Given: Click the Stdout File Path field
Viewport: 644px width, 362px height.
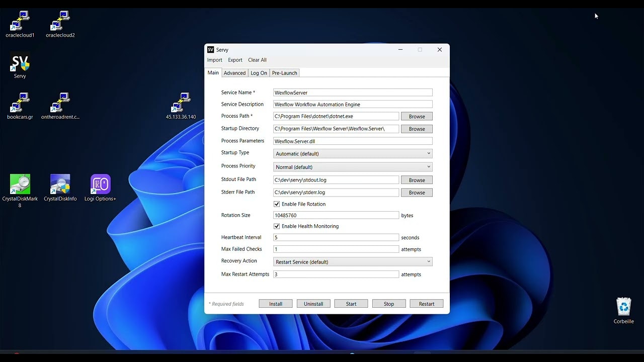Looking at the screenshot, I should click(336, 179).
